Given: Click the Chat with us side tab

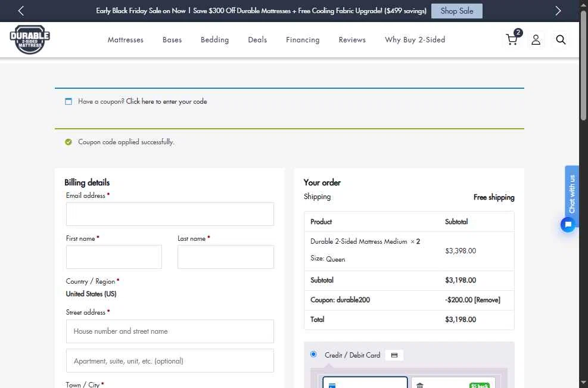Looking at the screenshot, I should [x=572, y=194].
